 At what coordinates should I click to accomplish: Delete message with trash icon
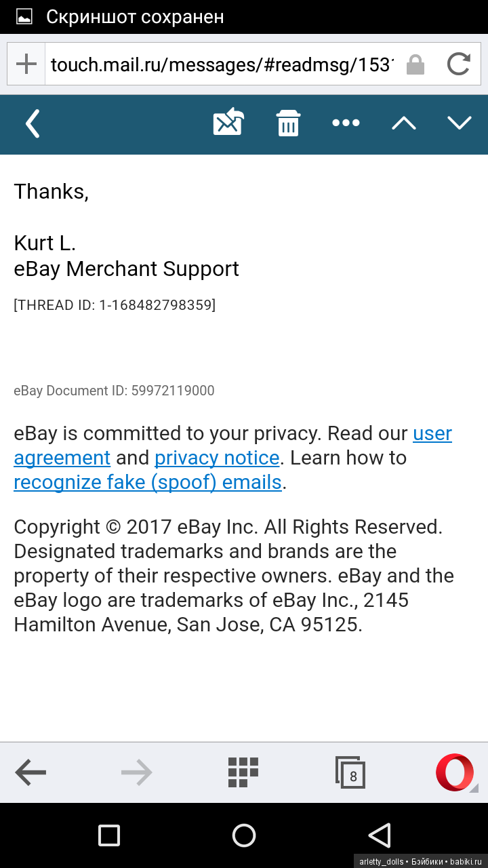[x=288, y=123]
